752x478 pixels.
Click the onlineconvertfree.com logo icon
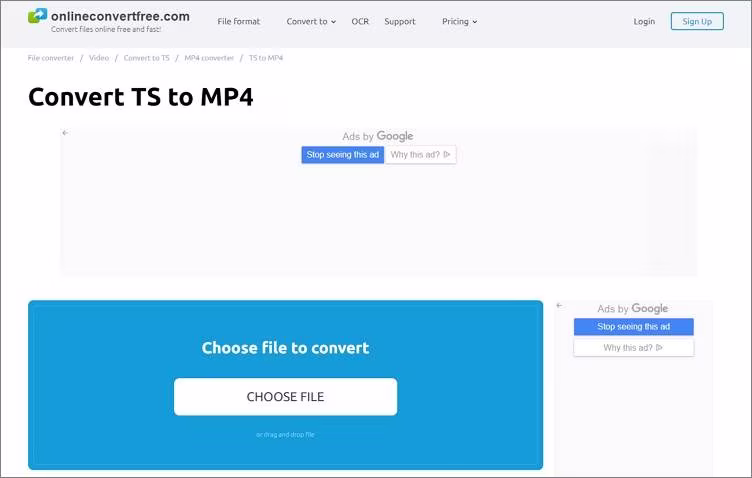[37, 16]
